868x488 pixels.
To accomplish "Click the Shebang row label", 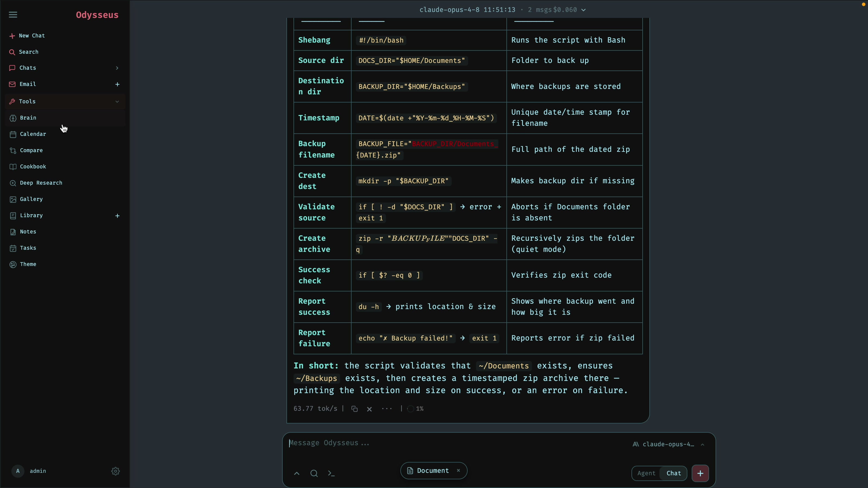I will coord(314,40).
